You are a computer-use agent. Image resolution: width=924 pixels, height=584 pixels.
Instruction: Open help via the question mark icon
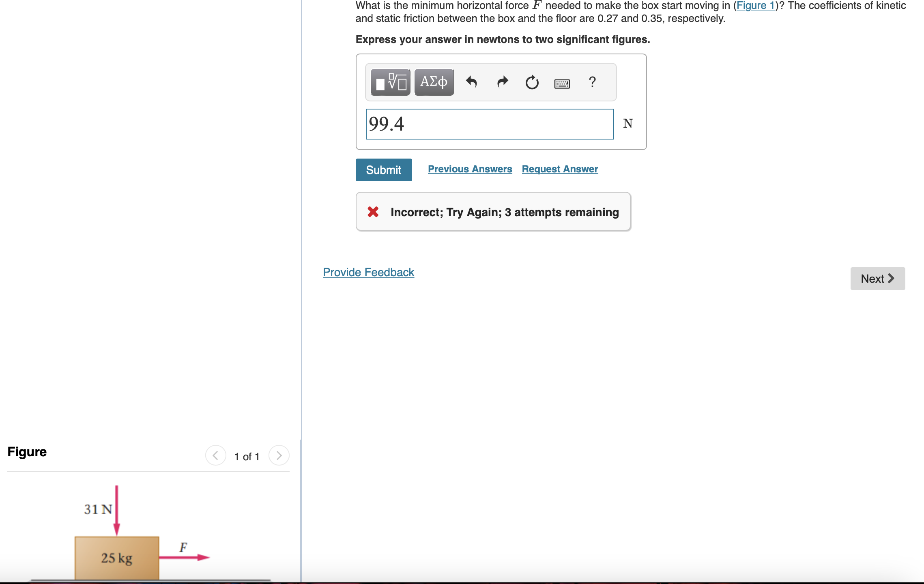[592, 82]
